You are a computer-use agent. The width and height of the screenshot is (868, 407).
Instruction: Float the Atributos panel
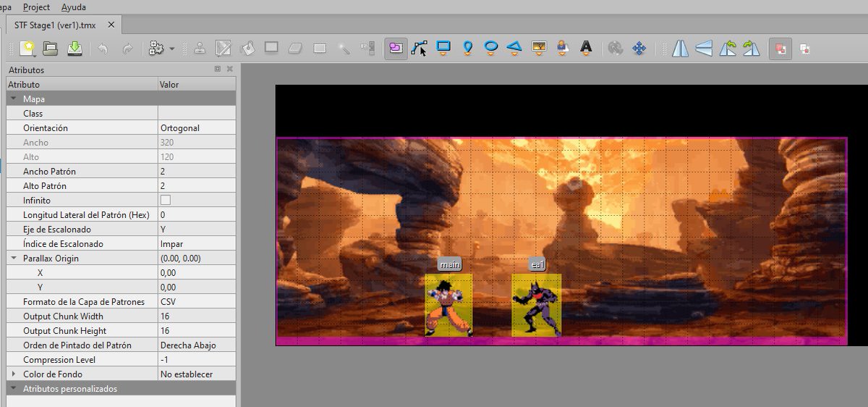(x=218, y=70)
